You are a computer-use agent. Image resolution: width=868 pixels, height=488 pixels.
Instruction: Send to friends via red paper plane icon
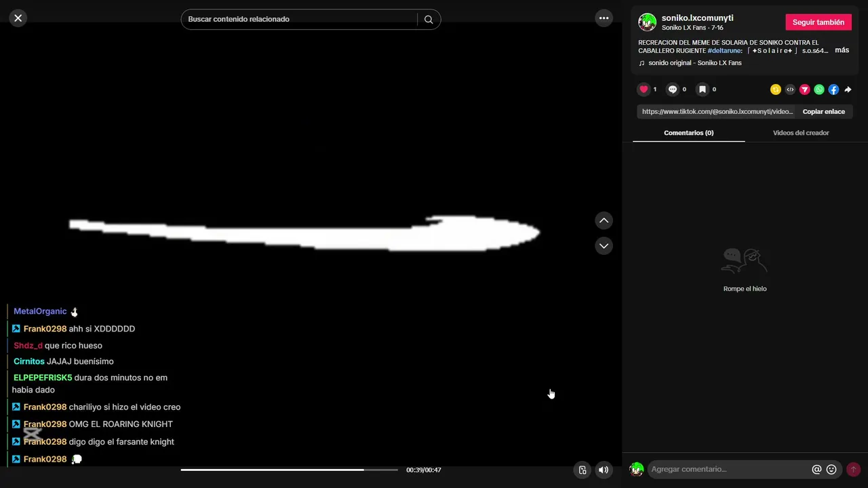pyautogui.click(x=805, y=89)
